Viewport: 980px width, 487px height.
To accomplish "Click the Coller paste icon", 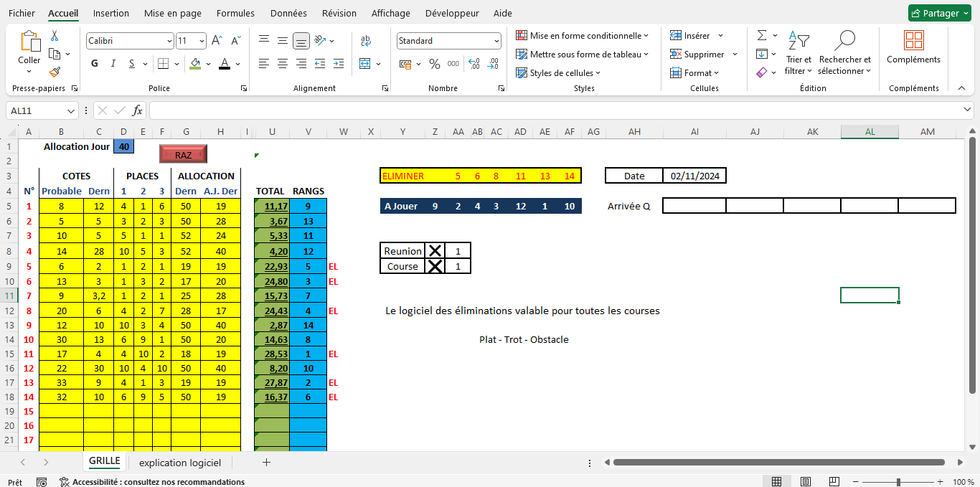I will coord(29,42).
